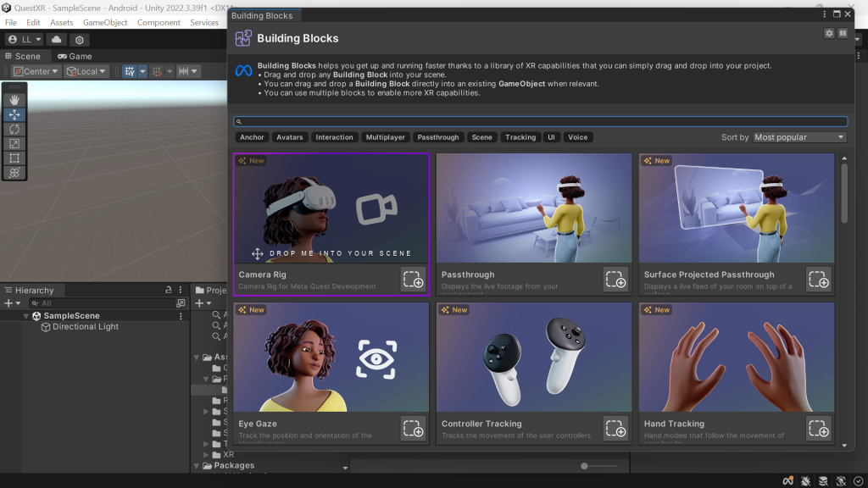Screen dimensions: 868x488
Task: Open the LL account dropdown
Action: pos(25,39)
